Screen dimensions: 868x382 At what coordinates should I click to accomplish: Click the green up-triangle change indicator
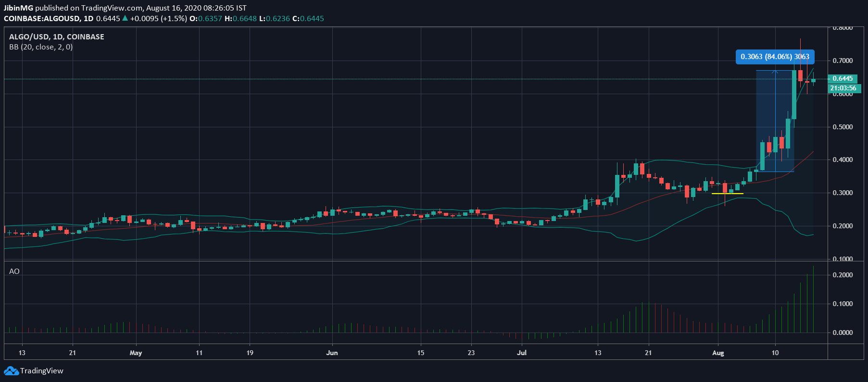[x=125, y=18]
